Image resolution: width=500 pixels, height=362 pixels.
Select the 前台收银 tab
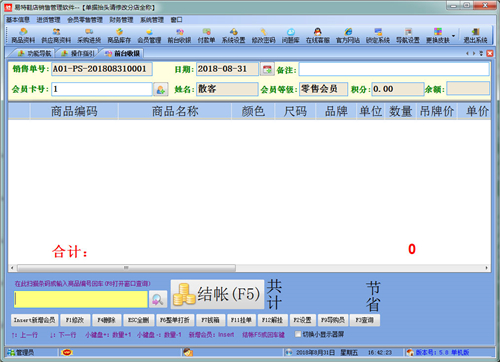pos(123,53)
